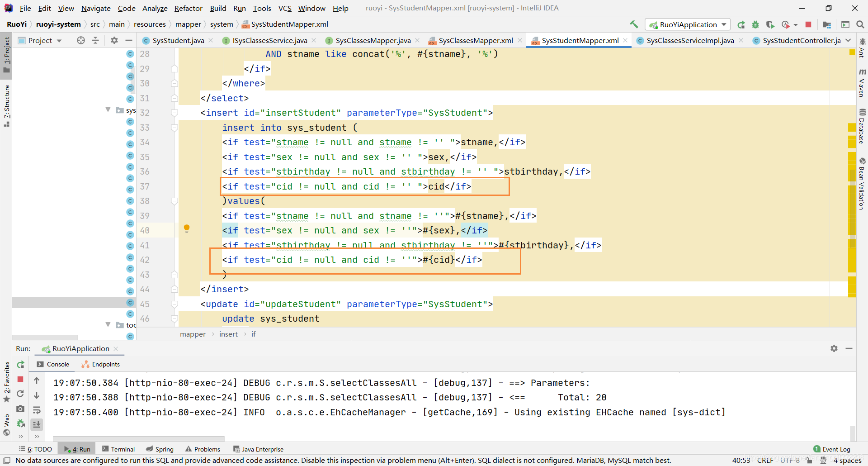This screenshot has height=466, width=868.
Task: Show hidden editor tabs dropdown chevron
Action: pyautogui.click(x=849, y=40)
